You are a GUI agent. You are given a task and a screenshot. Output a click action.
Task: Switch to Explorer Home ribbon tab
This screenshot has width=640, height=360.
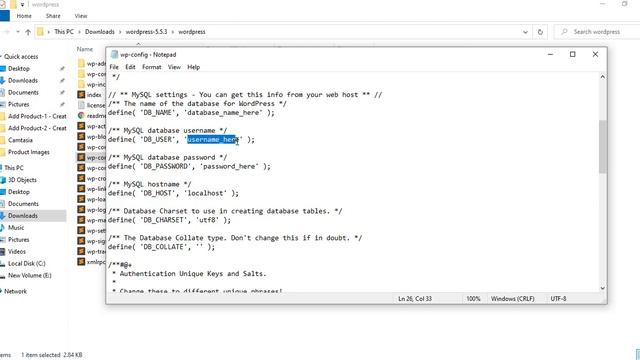pyautogui.click(x=24, y=16)
